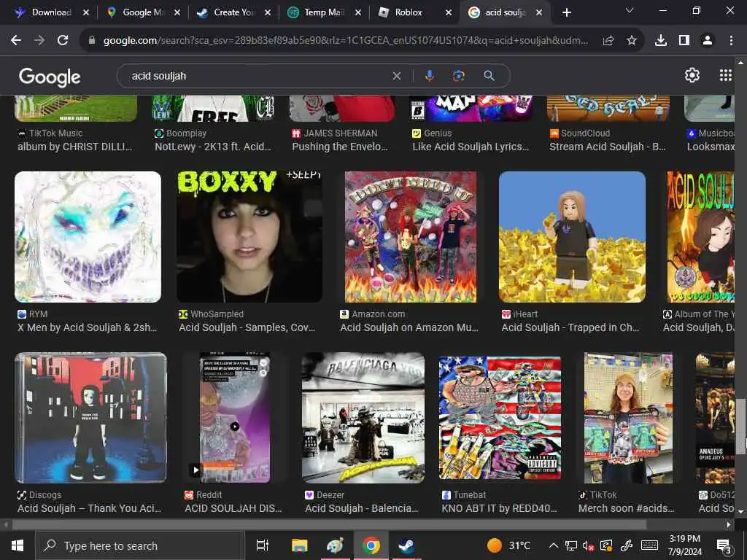Open 'Acid Souljah - Samples, Cov...' link
This screenshot has width=747, height=560.
(247, 327)
